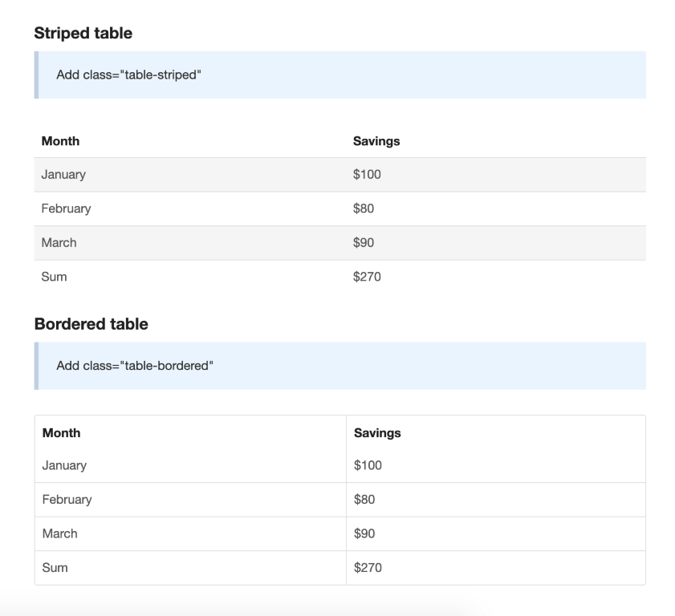Screen dimensions: 675x616
Task: Click the "Striped table" heading
Action: click(x=83, y=33)
